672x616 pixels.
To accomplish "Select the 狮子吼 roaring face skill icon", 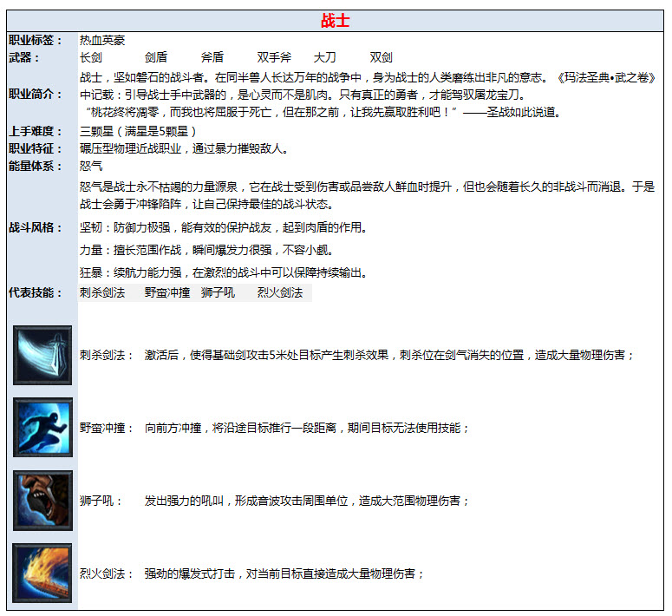I will (42, 501).
